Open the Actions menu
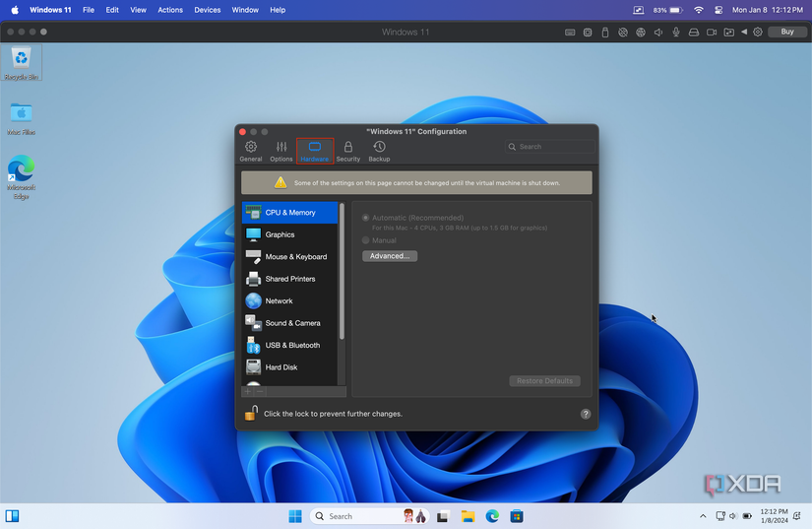Viewport: 812px width, 529px height. [x=170, y=10]
